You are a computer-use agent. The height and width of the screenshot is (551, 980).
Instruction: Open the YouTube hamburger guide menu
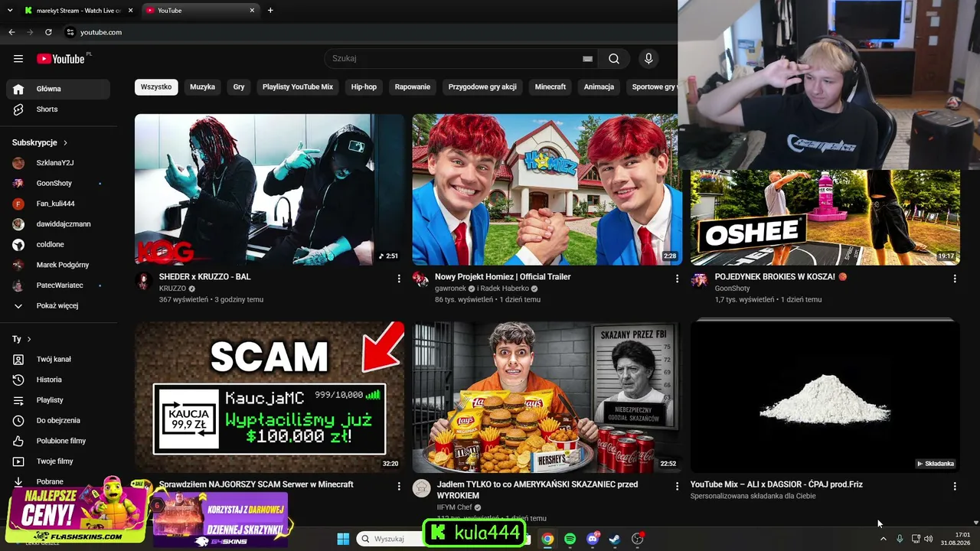(x=18, y=59)
